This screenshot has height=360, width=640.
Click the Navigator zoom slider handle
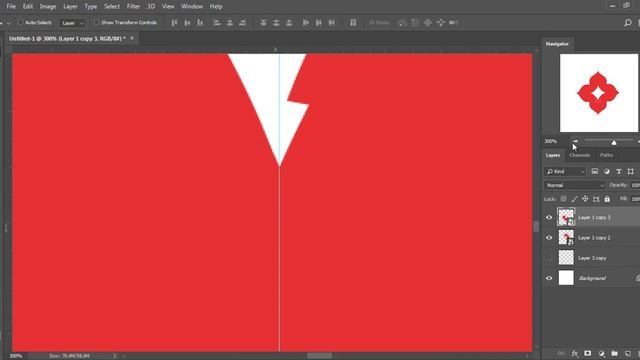point(614,142)
